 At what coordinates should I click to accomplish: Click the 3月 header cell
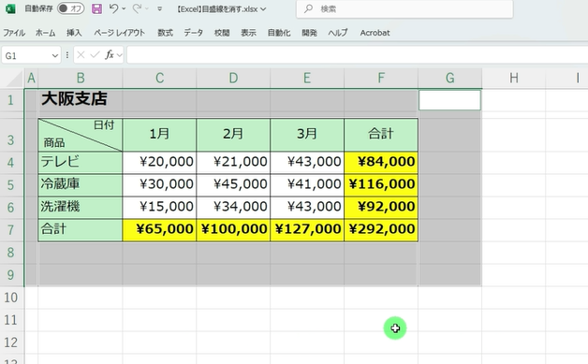click(307, 134)
